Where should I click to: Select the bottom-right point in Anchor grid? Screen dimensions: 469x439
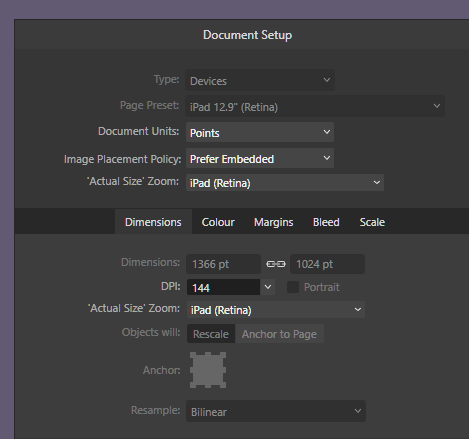pyautogui.click(x=223, y=385)
